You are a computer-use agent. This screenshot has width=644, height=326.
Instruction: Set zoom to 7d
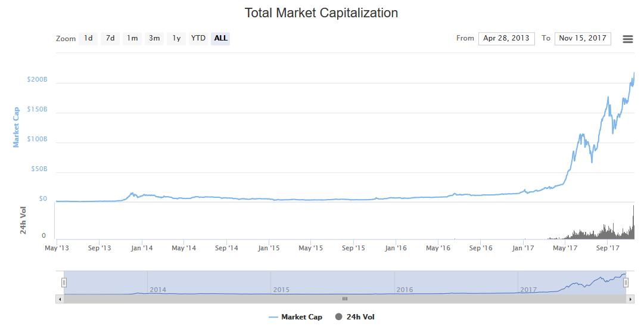(x=110, y=39)
